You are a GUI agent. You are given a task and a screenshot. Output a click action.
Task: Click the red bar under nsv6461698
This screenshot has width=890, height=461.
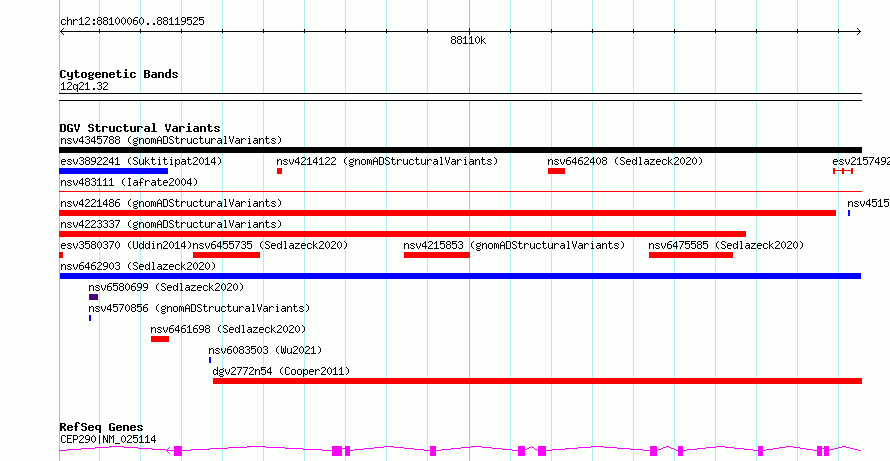click(x=160, y=339)
